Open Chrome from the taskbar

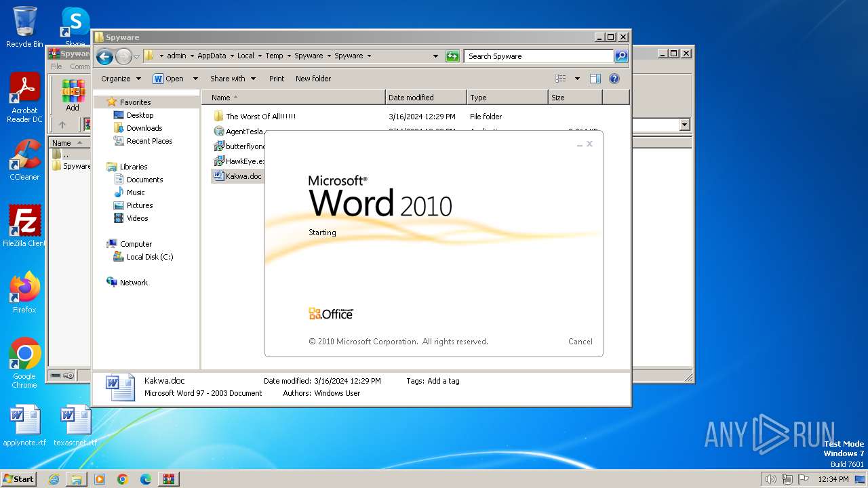[x=123, y=479]
